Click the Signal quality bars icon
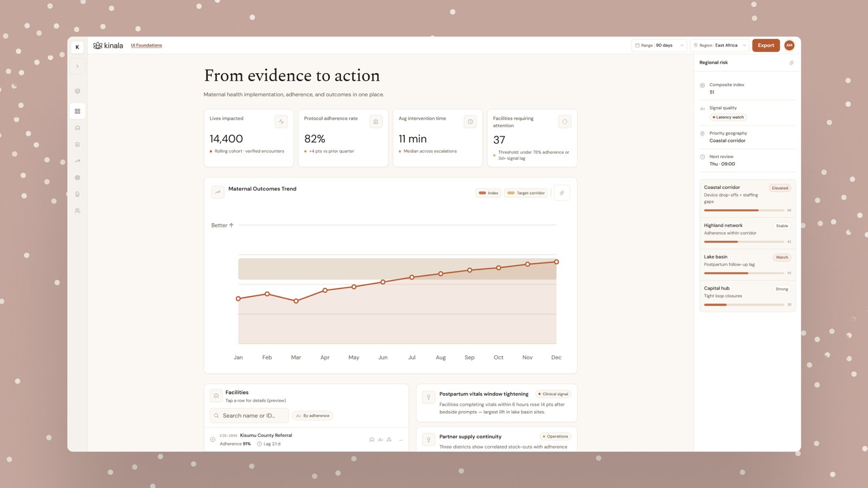 [703, 108]
